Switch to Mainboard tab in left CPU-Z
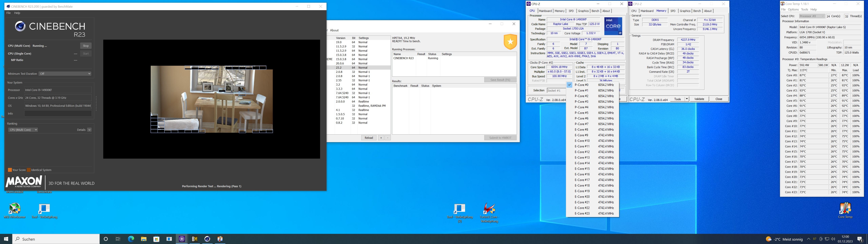Screen dimensions: 868x244 pyautogui.click(x=545, y=11)
